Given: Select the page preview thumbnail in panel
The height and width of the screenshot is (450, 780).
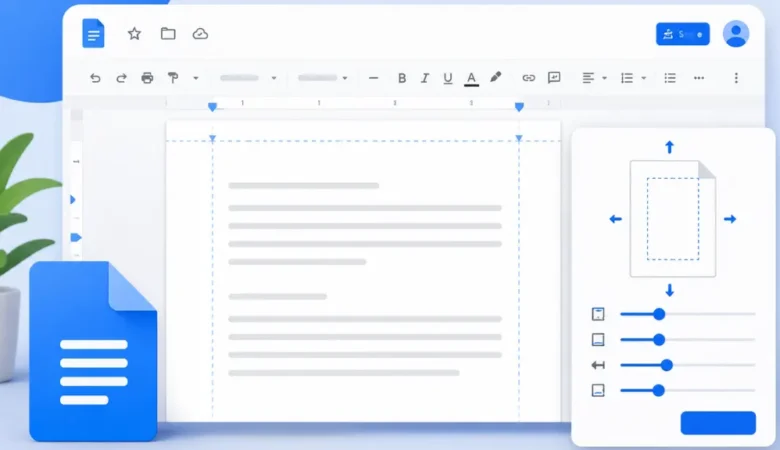Looking at the screenshot, I should [673, 219].
